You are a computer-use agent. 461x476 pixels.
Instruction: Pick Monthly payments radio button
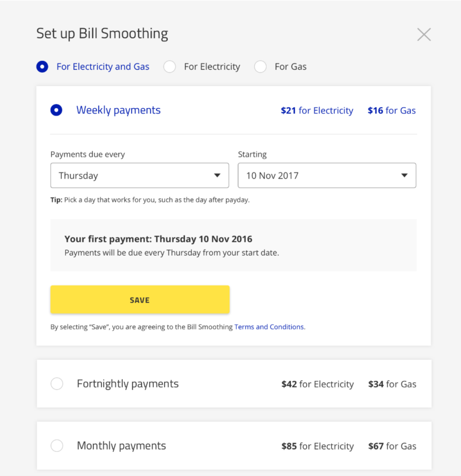point(57,446)
